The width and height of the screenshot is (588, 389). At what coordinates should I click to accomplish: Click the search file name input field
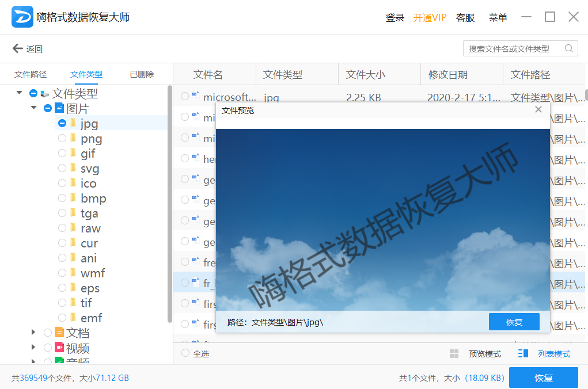point(520,49)
